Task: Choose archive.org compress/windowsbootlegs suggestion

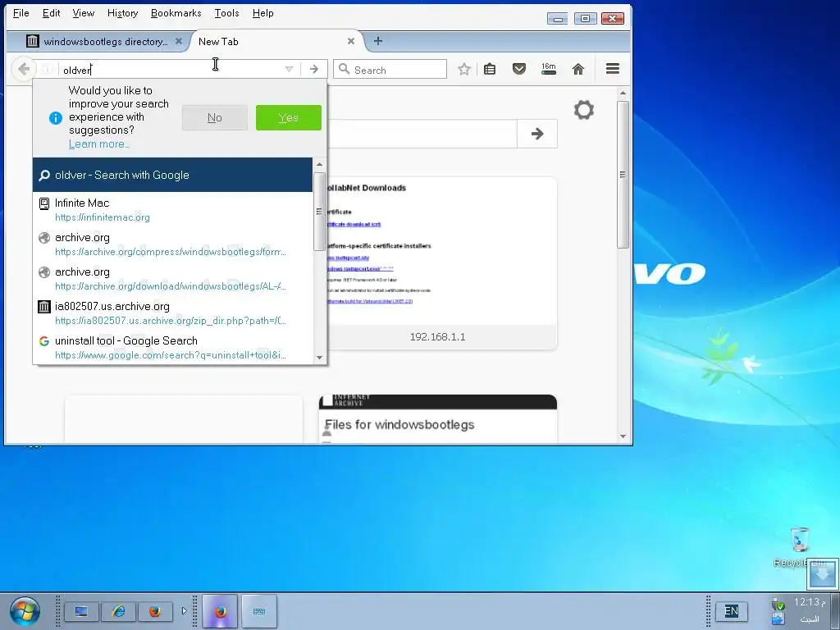Action: 172,244
